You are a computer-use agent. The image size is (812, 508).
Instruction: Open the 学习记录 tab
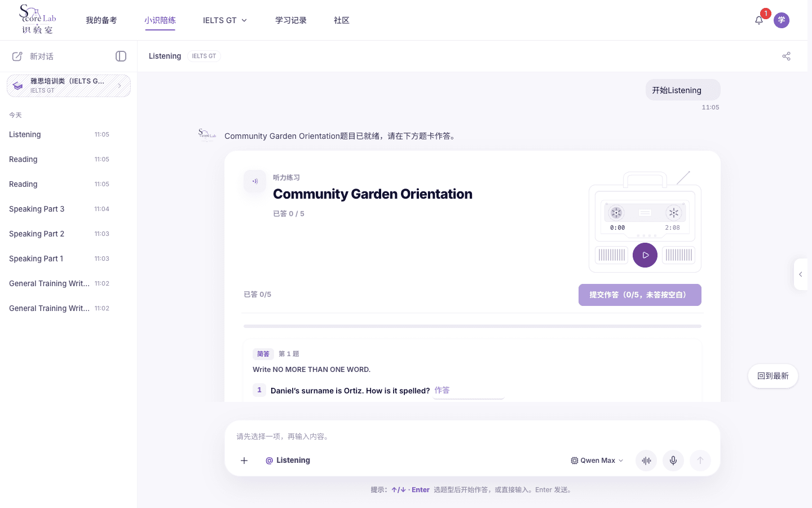[x=291, y=20]
